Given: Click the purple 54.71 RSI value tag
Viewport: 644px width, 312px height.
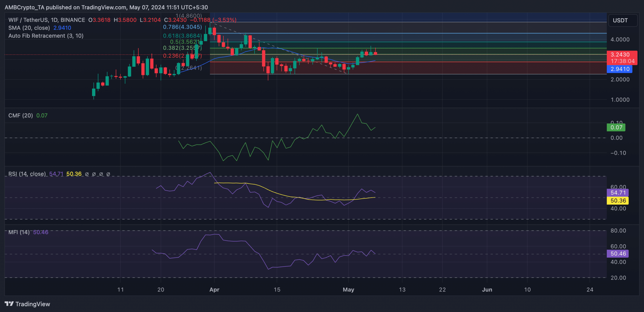Looking at the screenshot, I should (x=618, y=193).
